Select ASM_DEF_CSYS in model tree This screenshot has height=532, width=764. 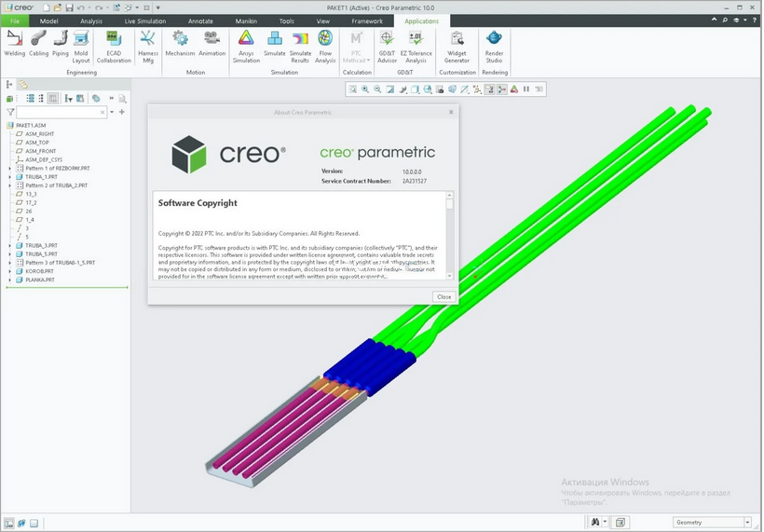(x=39, y=160)
